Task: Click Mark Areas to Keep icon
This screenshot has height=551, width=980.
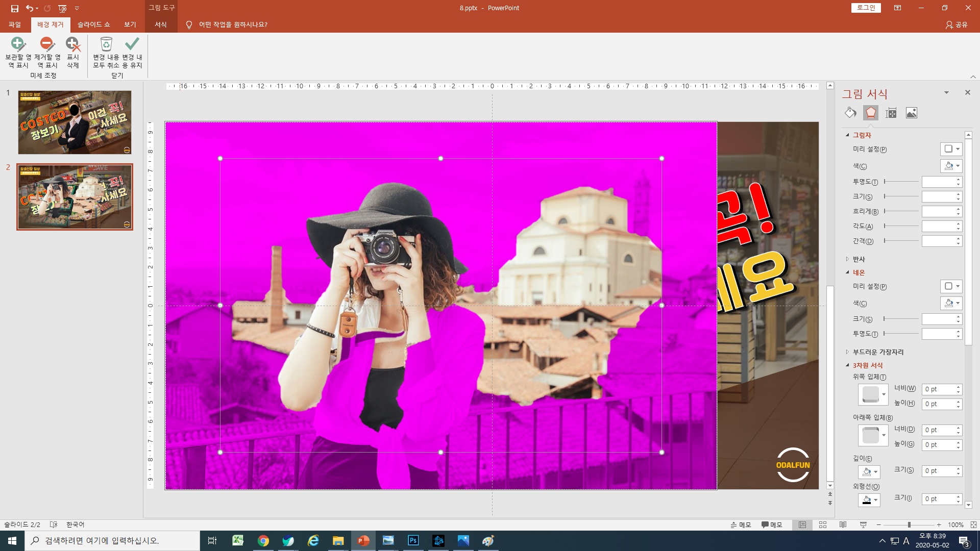Action: [17, 44]
